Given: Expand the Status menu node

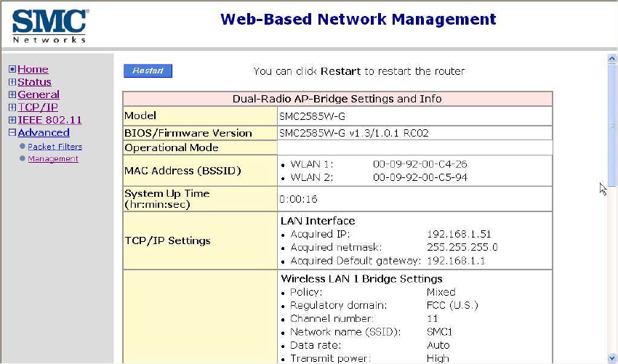Looking at the screenshot, I should [x=12, y=82].
